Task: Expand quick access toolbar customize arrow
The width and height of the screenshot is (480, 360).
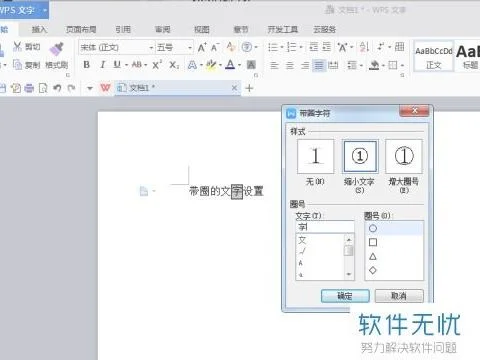Action: coord(90,88)
